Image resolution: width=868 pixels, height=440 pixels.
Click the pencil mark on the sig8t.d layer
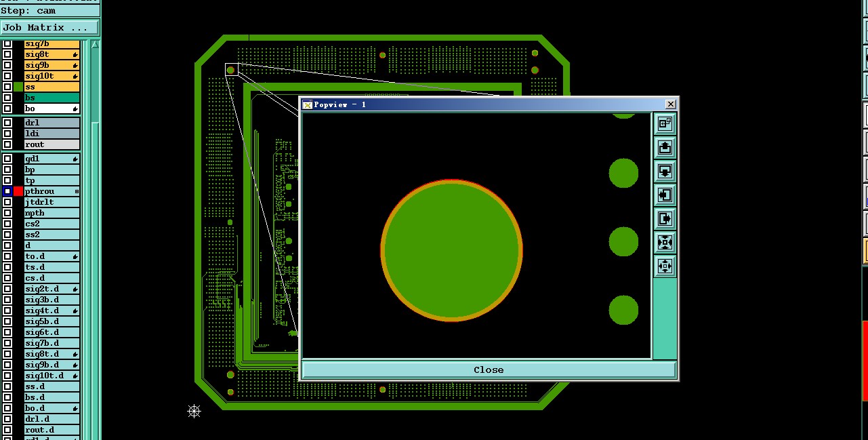pyautogui.click(x=75, y=354)
